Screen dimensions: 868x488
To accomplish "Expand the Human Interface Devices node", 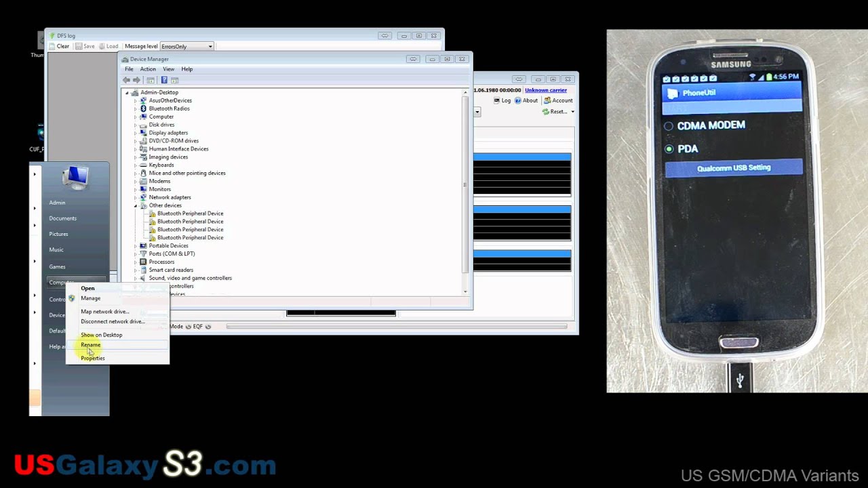I will [135, 149].
